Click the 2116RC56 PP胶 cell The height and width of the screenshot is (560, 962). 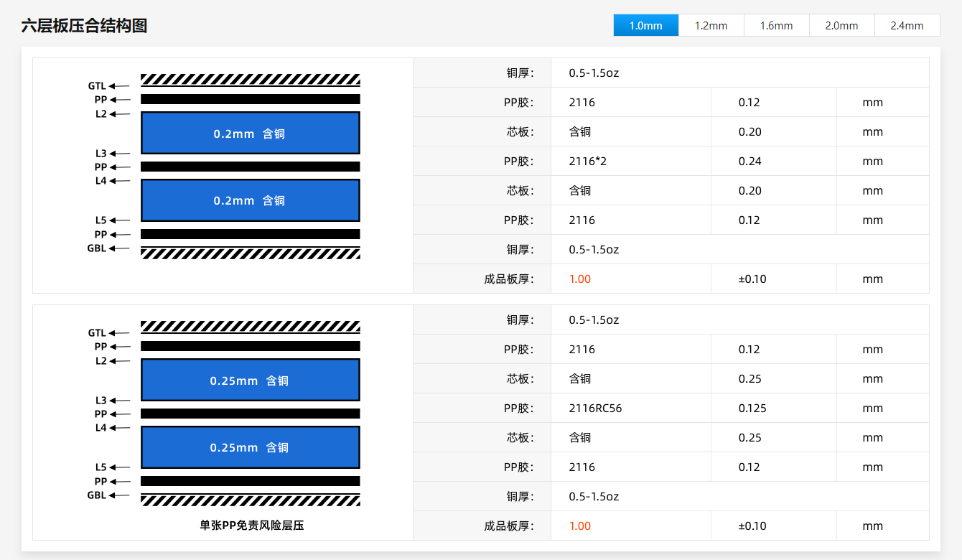pyautogui.click(x=595, y=409)
